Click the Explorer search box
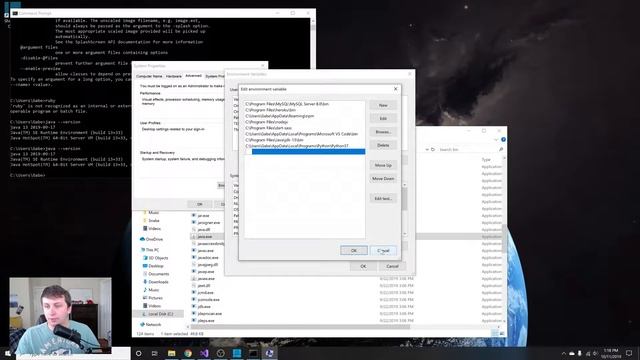640x360 pixels. coord(468,149)
